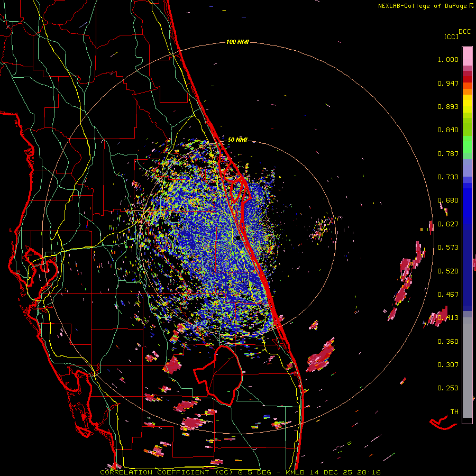476x476 pixels.
Task: Click the 0.5 DEG elevation text
Action: (255, 472)
